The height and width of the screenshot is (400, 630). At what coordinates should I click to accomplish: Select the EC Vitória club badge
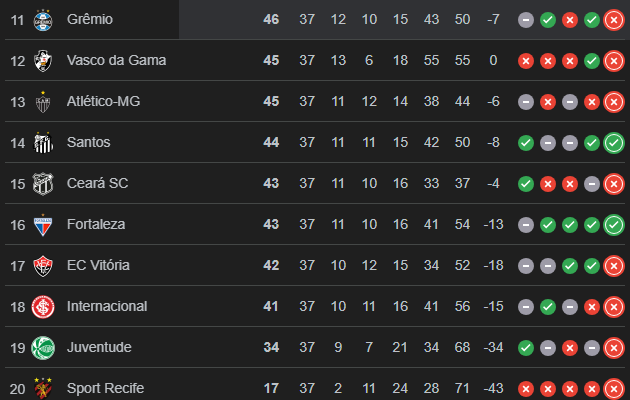(x=43, y=265)
